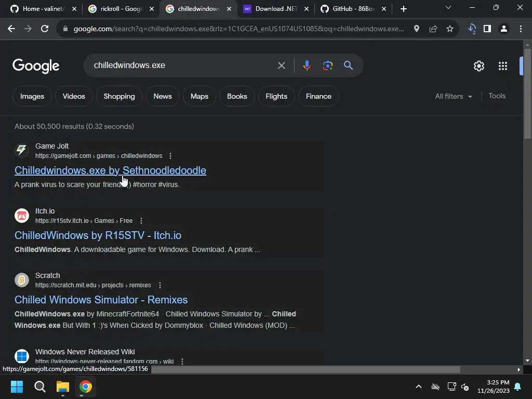The height and width of the screenshot is (399, 532).
Task: Filter results by Books
Action: [x=237, y=96]
